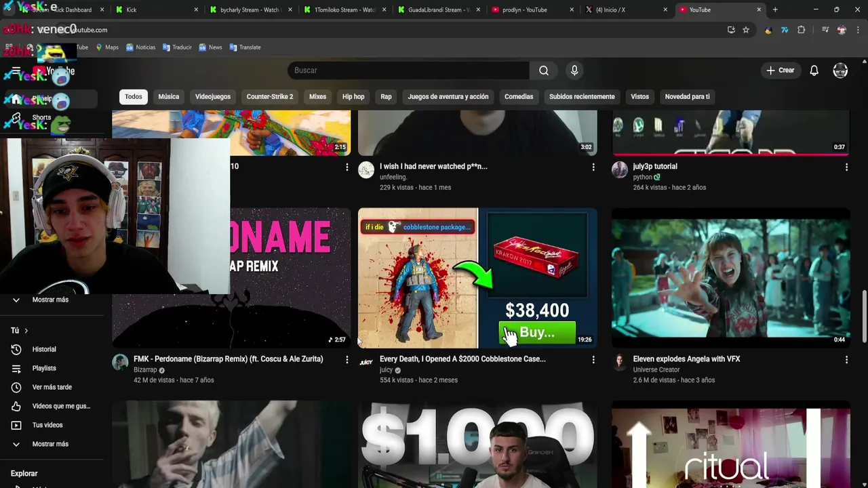Open the Bizarrap channel avatar
868x488 pixels.
coord(120,362)
